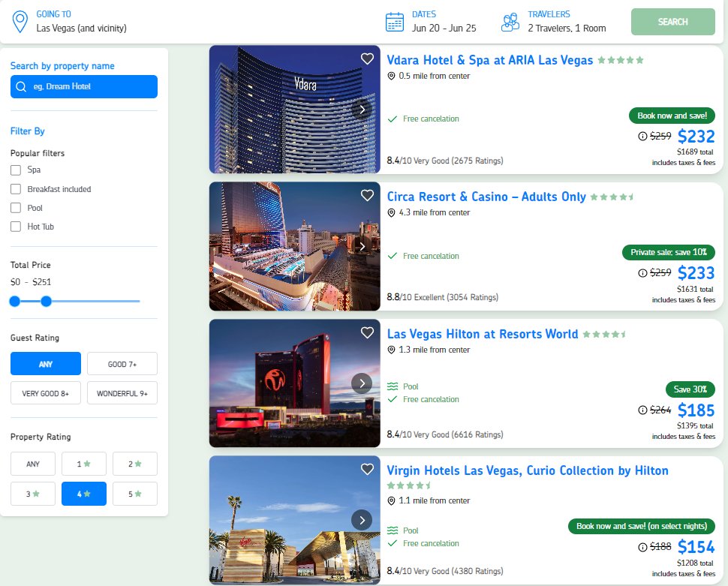Click the Book now and save! badge on Vdara
Image resolution: width=728 pixels, height=586 pixels.
[672, 116]
